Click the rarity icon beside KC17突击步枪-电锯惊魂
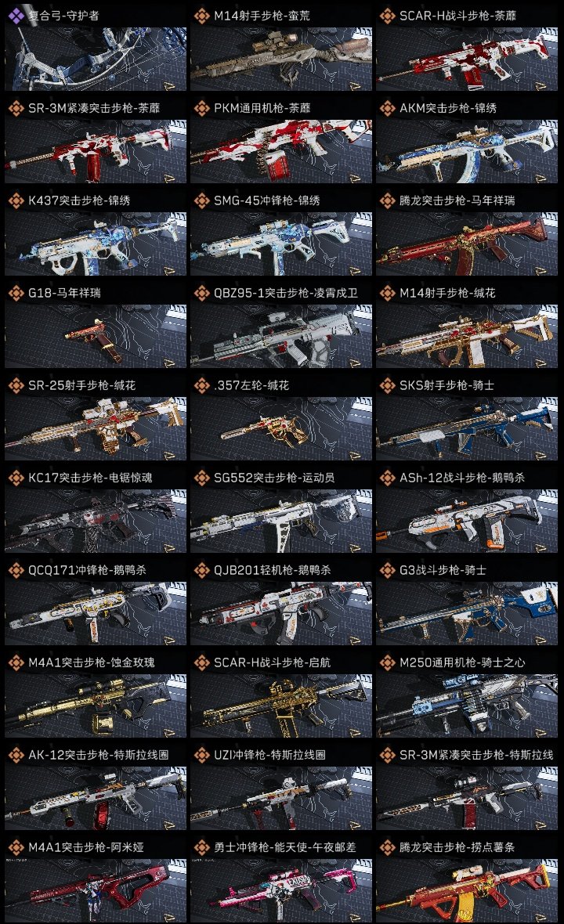564x924 pixels. point(16,478)
